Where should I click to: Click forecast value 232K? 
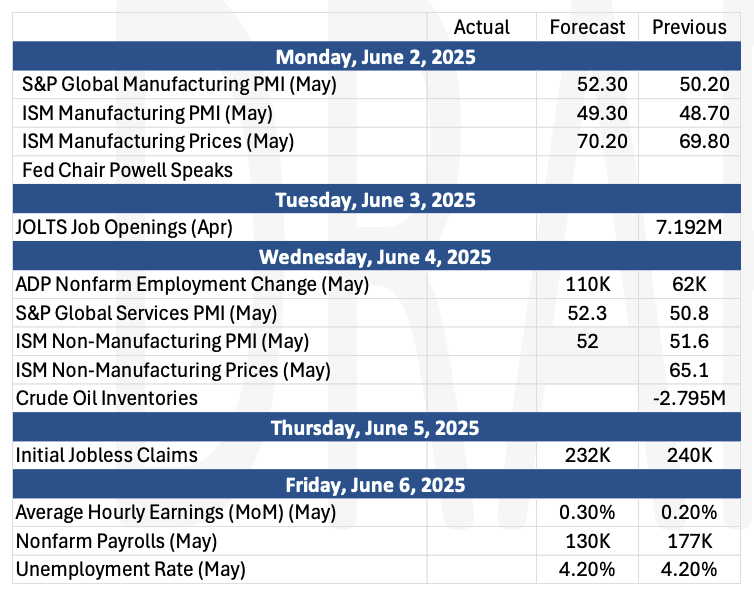tap(587, 455)
